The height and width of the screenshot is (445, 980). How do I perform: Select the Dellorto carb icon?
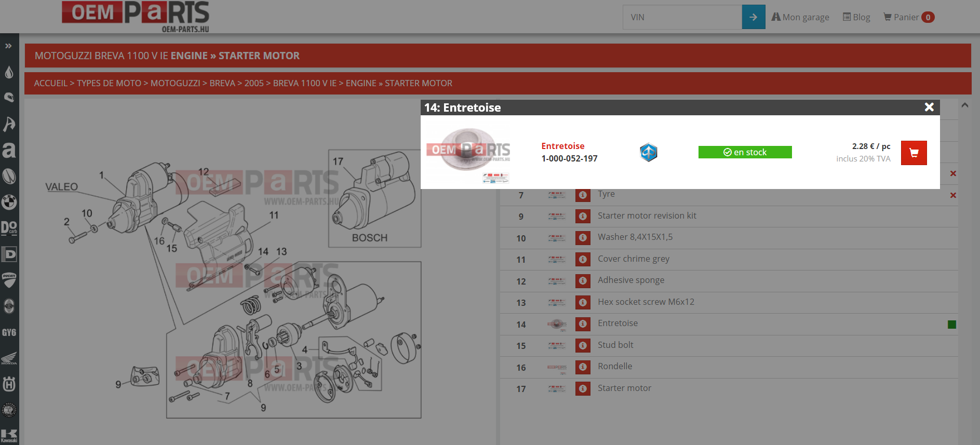pyautogui.click(x=9, y=228)
